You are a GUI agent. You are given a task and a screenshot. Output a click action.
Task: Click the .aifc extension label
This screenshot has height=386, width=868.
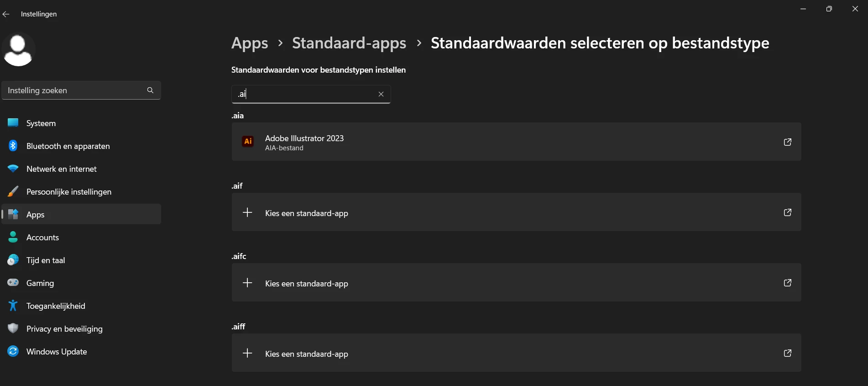click(239, 256)
